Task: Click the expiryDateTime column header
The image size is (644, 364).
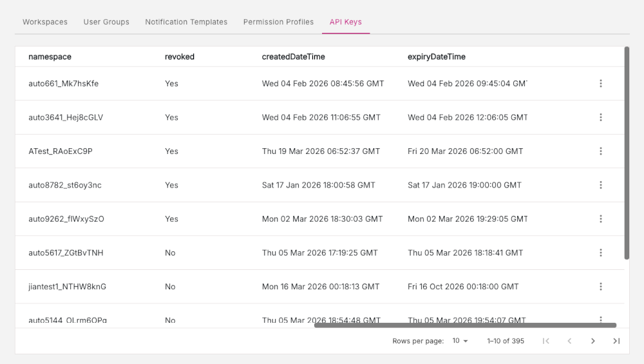Action: click(x=436, y=57)
